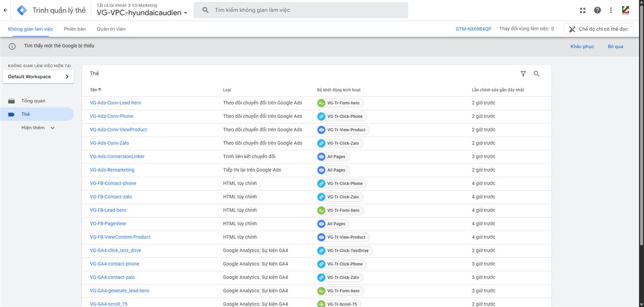Open the VG-FB-PageView tag
The height and width of the screenshot is (307, 644).
tap(108, 224)
